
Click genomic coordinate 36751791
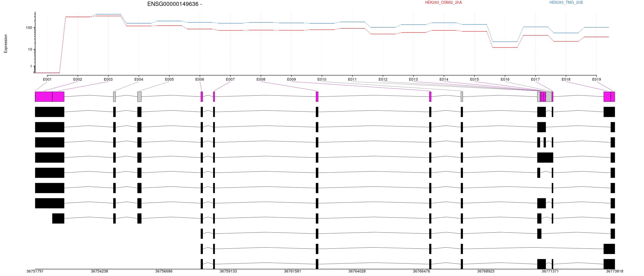click(35, 271)
